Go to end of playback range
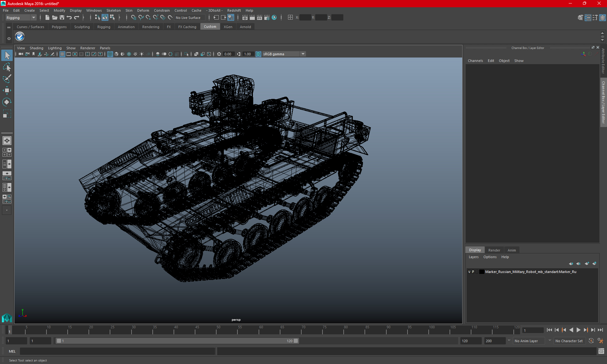607x364 pixels. point(600,330)
